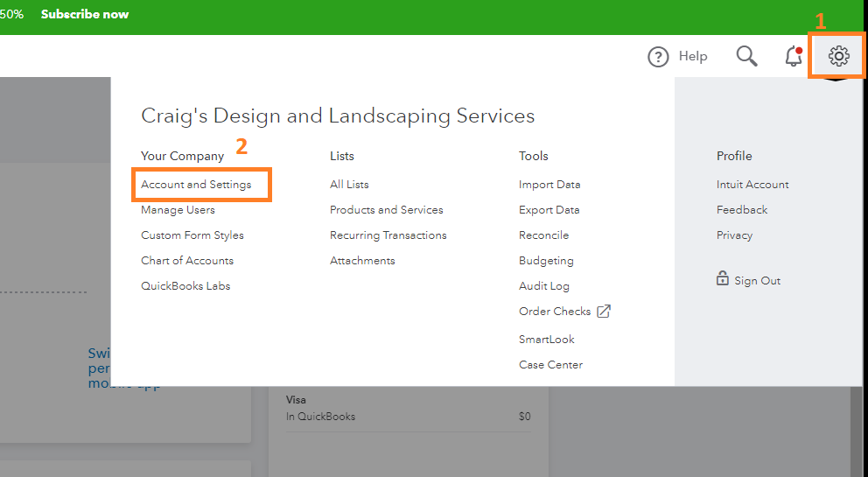Open the Privacy link
The image size is (868, 477).
tap(734, 235)
